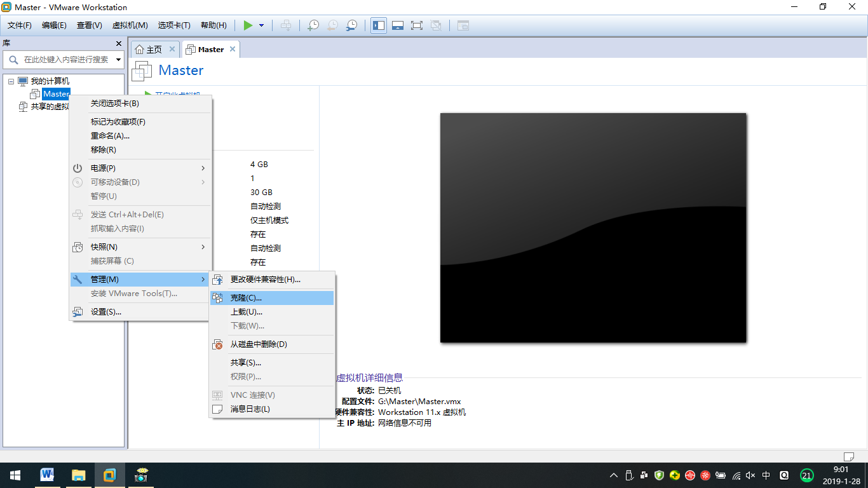Select the Master VM in library tree
This screenshot has height=488, width=868.
click(x=56, y=94)
